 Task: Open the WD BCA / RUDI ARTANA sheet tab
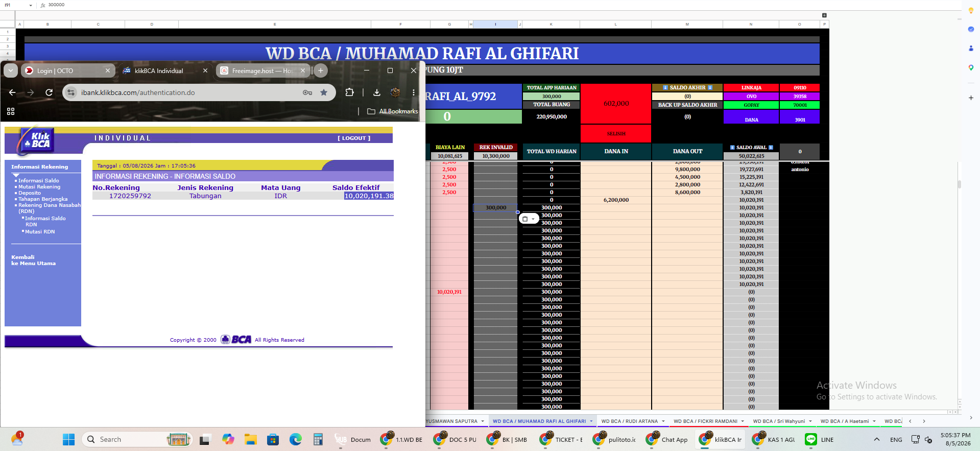tap(629, 421)
